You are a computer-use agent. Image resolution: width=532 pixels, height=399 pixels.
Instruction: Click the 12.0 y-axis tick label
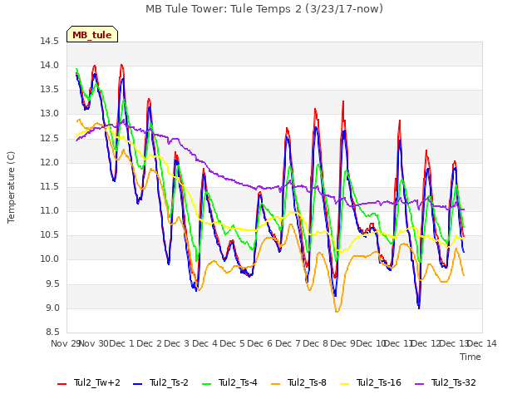click(x=49, y=163)
